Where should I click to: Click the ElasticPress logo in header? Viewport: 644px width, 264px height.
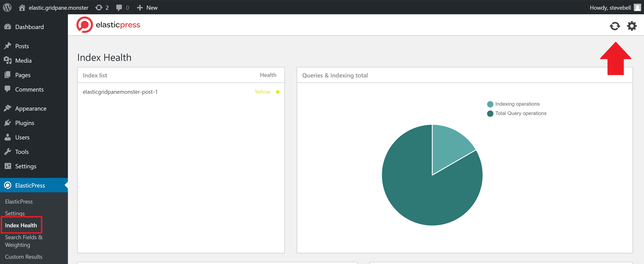[x=108, y=24]
